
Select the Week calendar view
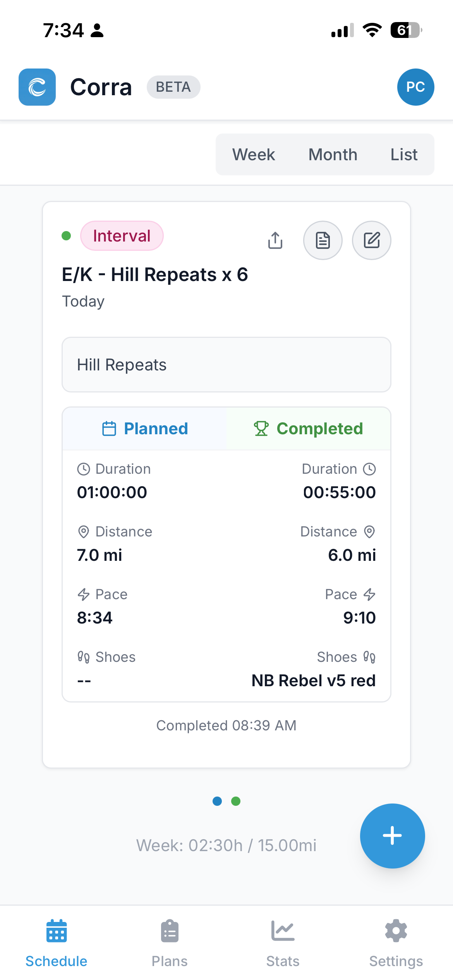[254, 154]
